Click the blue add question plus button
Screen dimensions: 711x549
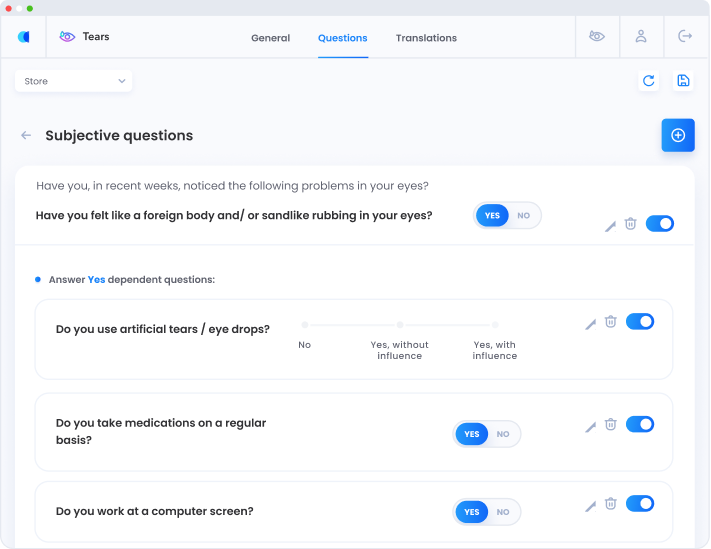tap(678, 135)
